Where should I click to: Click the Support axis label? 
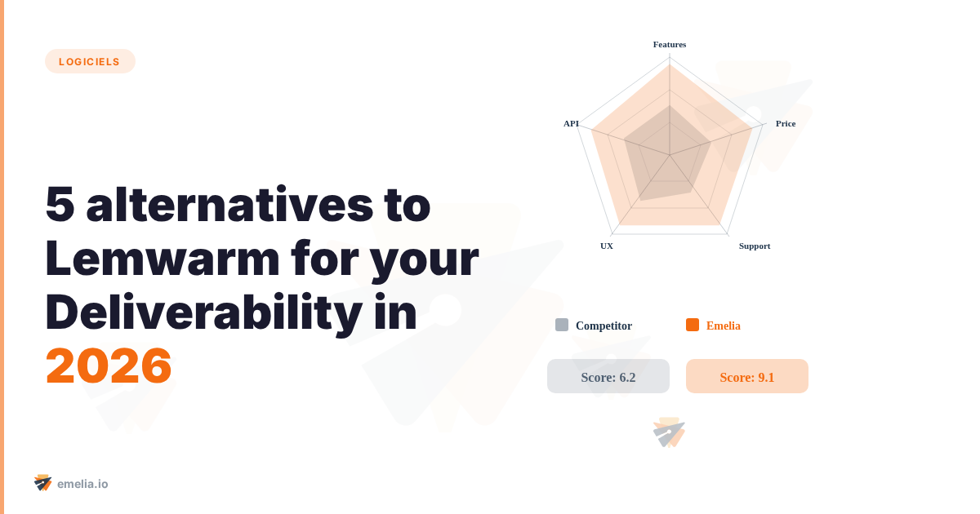coord(755,246)
